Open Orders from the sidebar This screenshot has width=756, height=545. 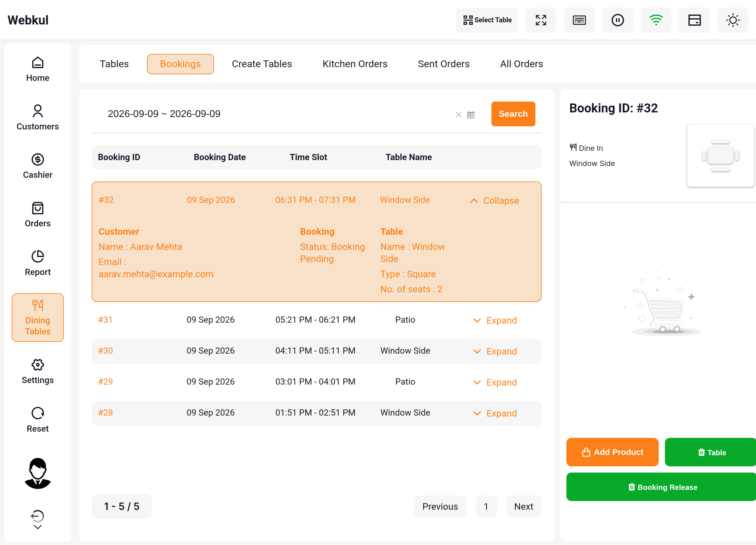[x=38, y=215]
